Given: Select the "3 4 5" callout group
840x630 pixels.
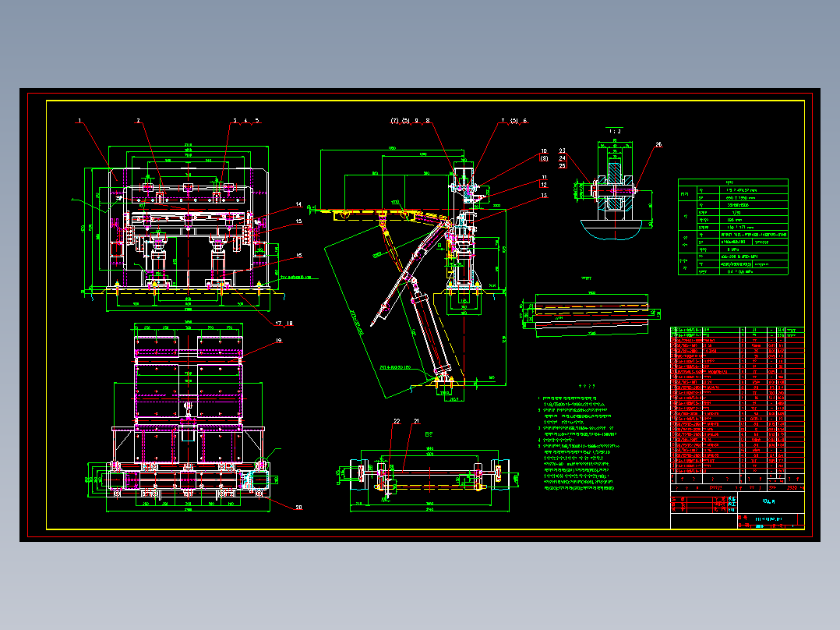Looking at the screenshot, I should [x=246, y=121].
